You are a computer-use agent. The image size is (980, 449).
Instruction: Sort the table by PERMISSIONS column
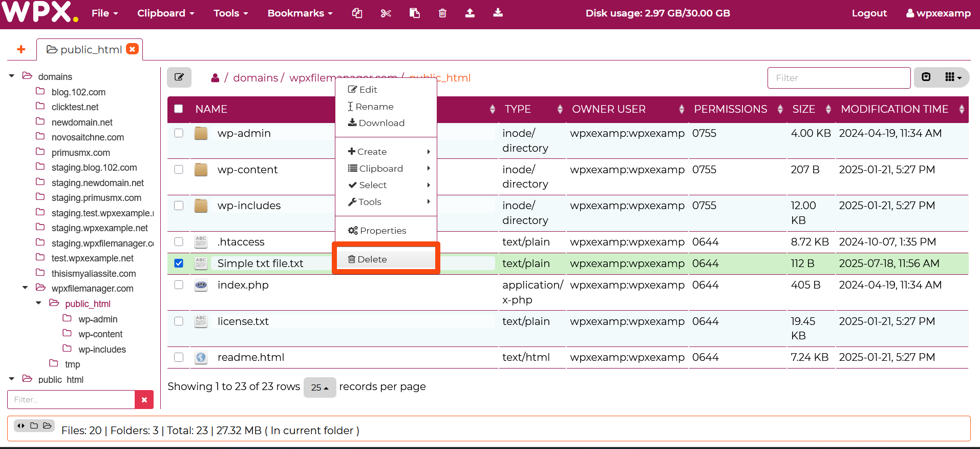738,109
